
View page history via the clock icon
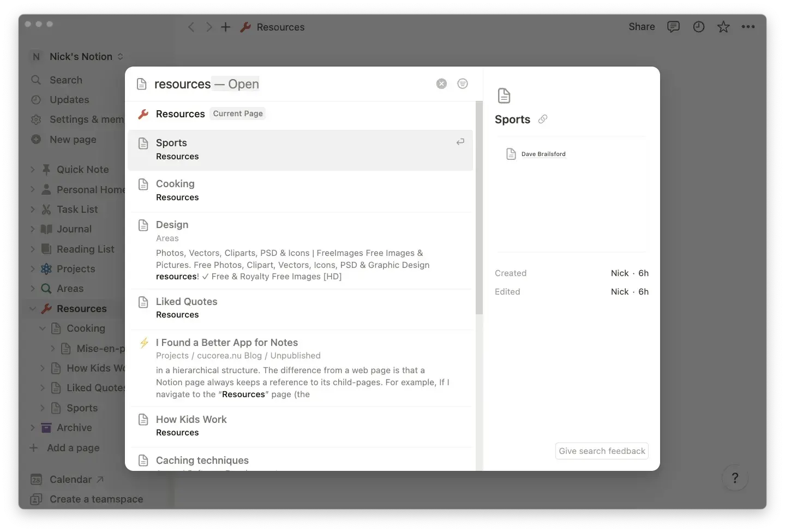(698, 26)
